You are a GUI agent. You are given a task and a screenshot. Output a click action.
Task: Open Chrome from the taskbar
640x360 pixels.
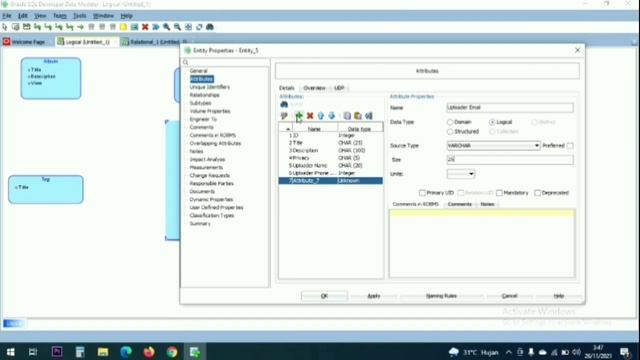tap(172, 351)
